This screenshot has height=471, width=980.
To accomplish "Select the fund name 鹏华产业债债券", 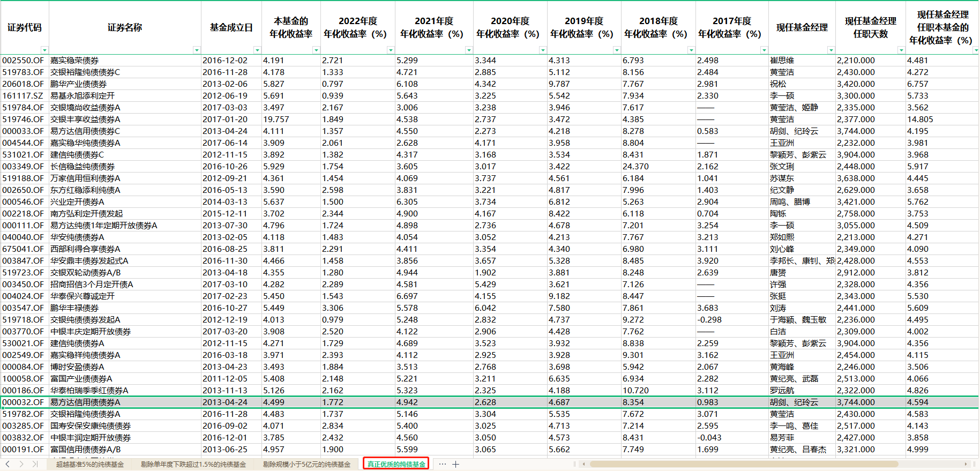I will pos(125,84).
